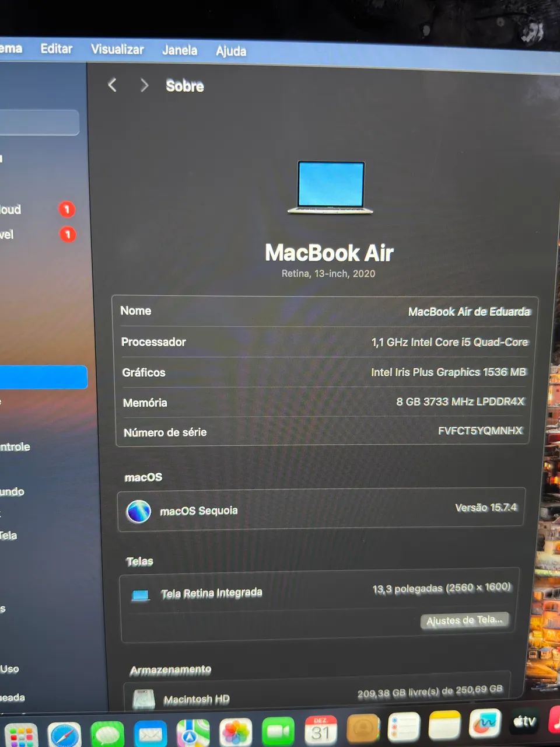Open Reminders from the Dock

click(x=404, y=728)
